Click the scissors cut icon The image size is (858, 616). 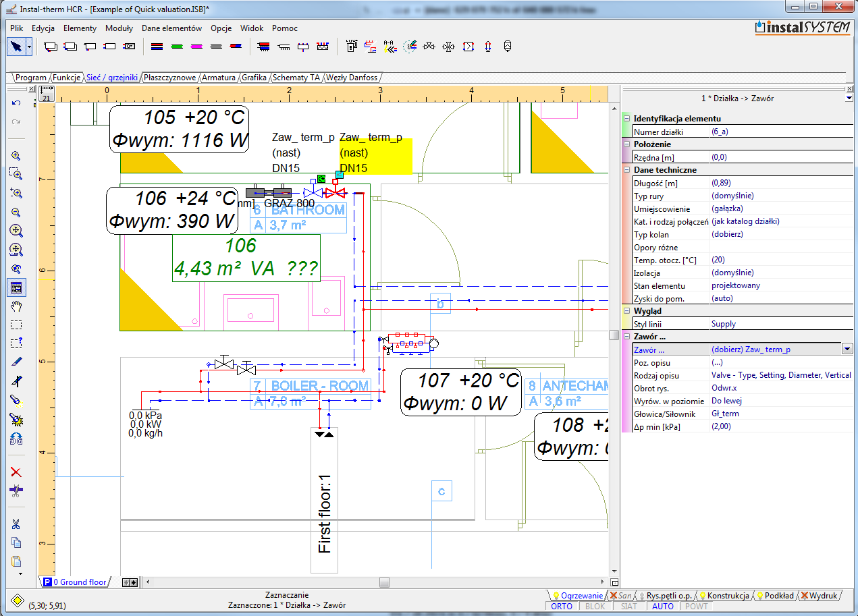16,524
